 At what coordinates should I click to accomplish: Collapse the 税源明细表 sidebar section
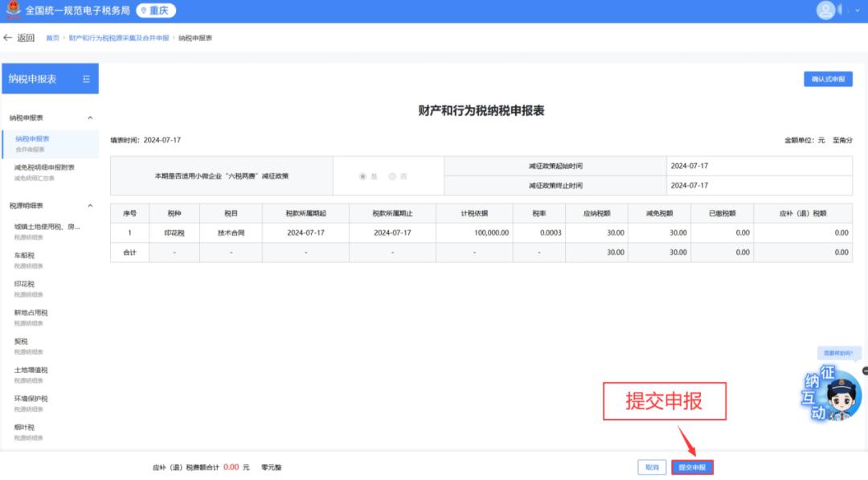(x=90, y=206)
